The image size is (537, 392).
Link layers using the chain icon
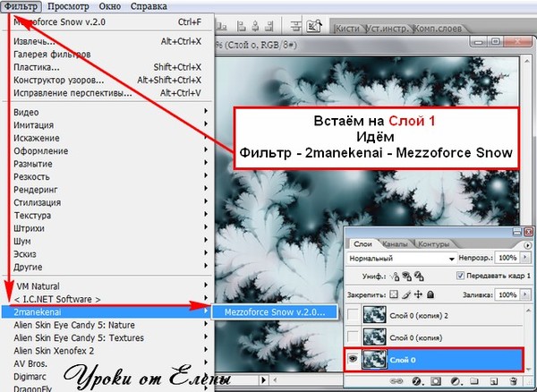pos(397,381)
